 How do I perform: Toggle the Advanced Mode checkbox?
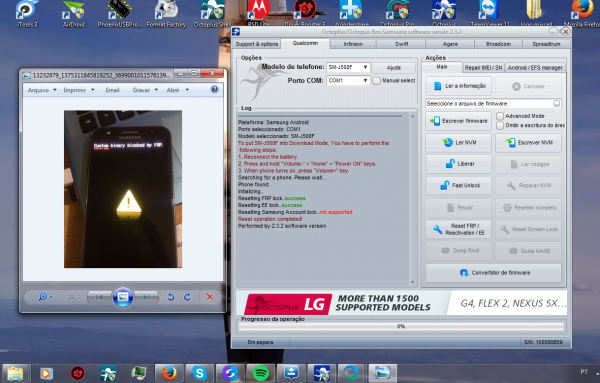pyautogui.click(x=500, y=116)
